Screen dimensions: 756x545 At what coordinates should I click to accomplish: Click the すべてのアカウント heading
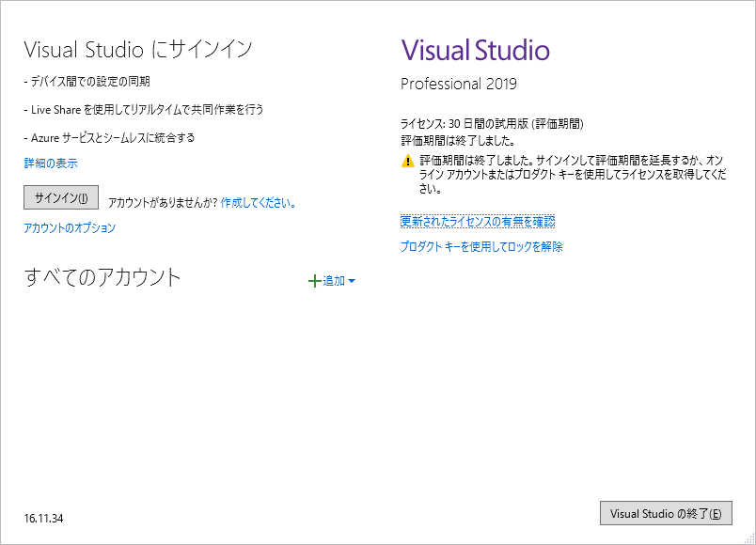[x=102, y=277]
